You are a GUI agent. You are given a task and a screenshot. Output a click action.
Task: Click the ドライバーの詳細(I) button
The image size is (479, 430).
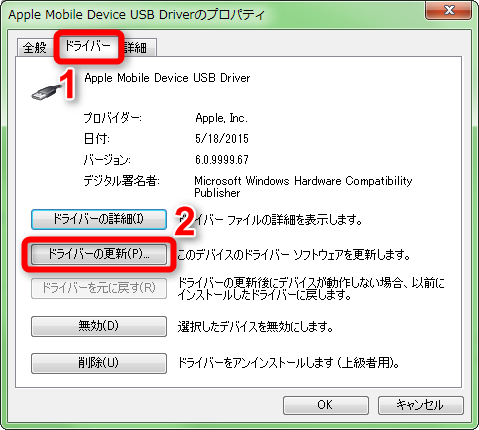(99, 219)
